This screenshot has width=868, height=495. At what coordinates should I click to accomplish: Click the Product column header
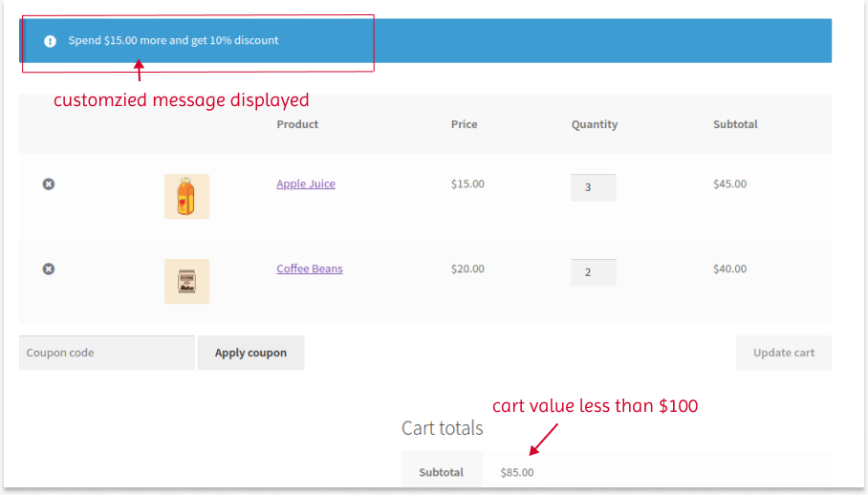click(297, 124)
